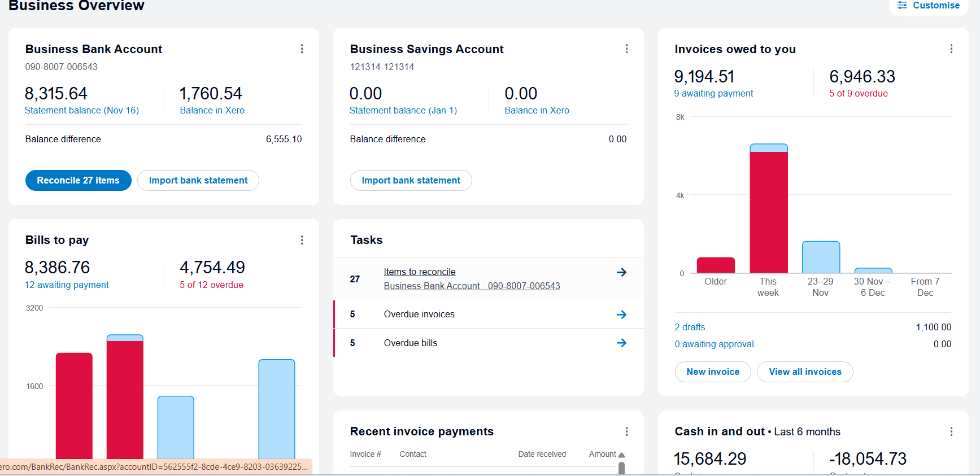Click arrow beside Overdue invoices task
The height and width of the screenshot is (476, 980).
click(621, 315)
